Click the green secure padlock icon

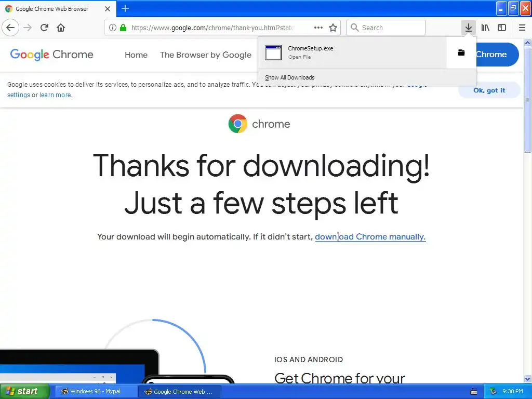click(x=123, y=28)
